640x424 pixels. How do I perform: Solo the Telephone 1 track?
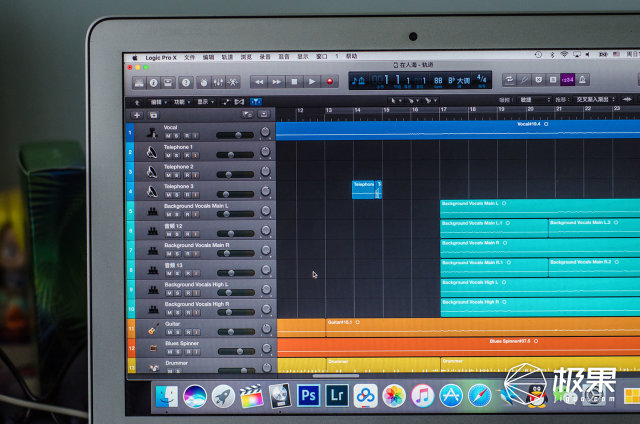click(x=176, y=155)
